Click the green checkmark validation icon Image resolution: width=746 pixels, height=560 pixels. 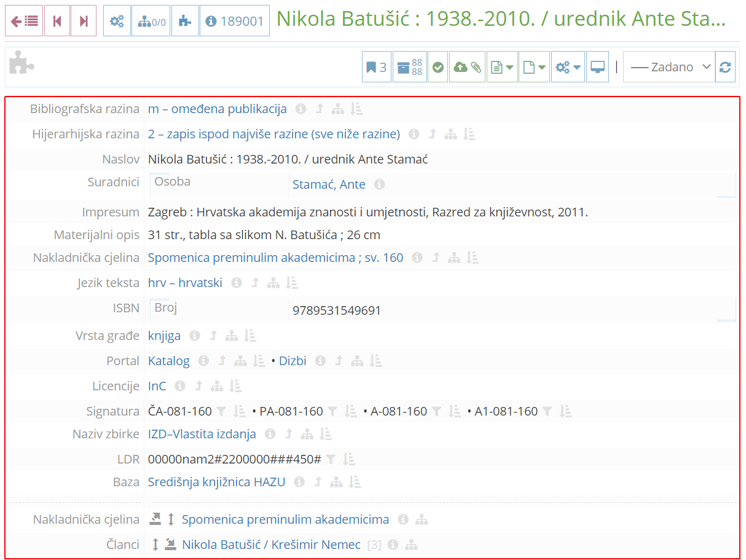click(x=438, y=66)
